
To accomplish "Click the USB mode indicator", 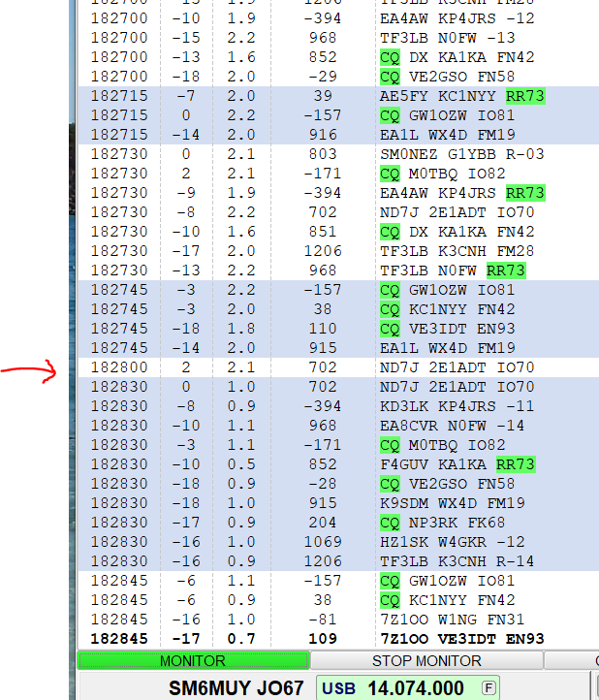I will point(339,687).
